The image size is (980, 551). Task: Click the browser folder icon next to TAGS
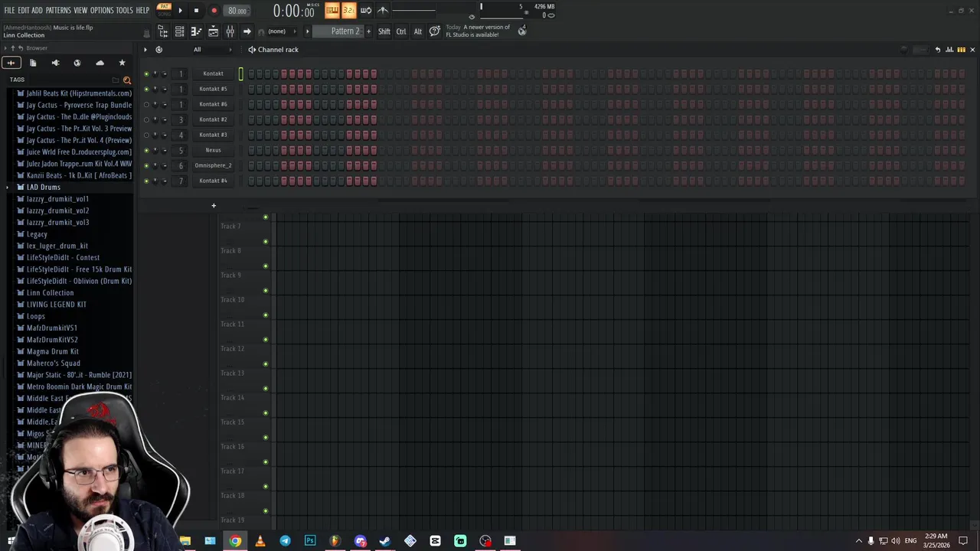pyautogui.click(x=116, y=80)
